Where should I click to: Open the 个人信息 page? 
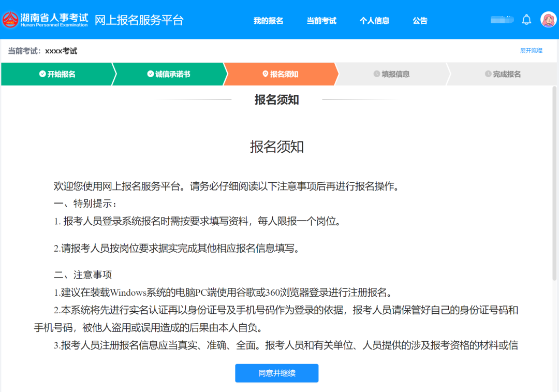[374, 21]
